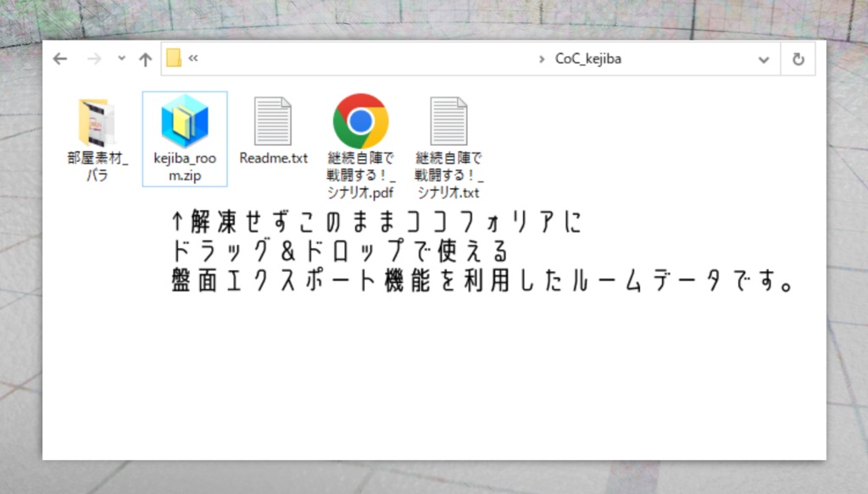Click the folder icon in the address bar

(x=173, y=58)
